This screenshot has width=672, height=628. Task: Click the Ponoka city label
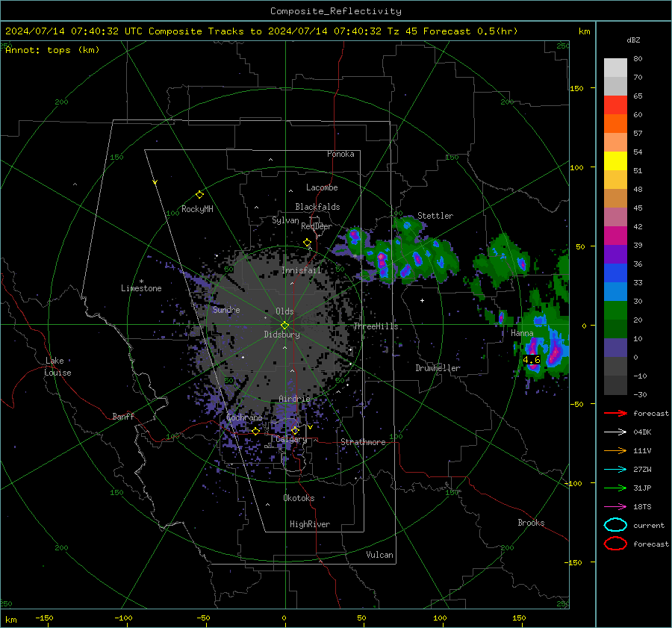tap(340, 154)
